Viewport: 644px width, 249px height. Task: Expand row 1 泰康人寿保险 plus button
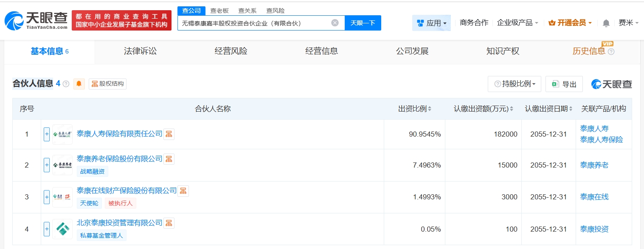coord(47,134)
